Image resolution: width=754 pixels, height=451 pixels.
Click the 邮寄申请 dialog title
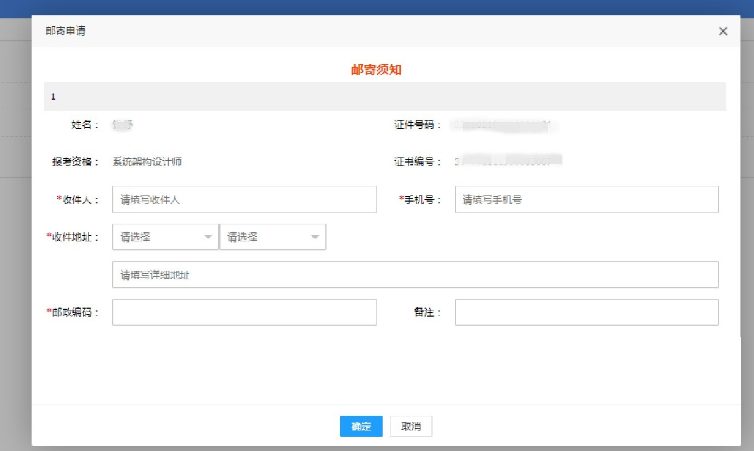[x=66, y=31]
